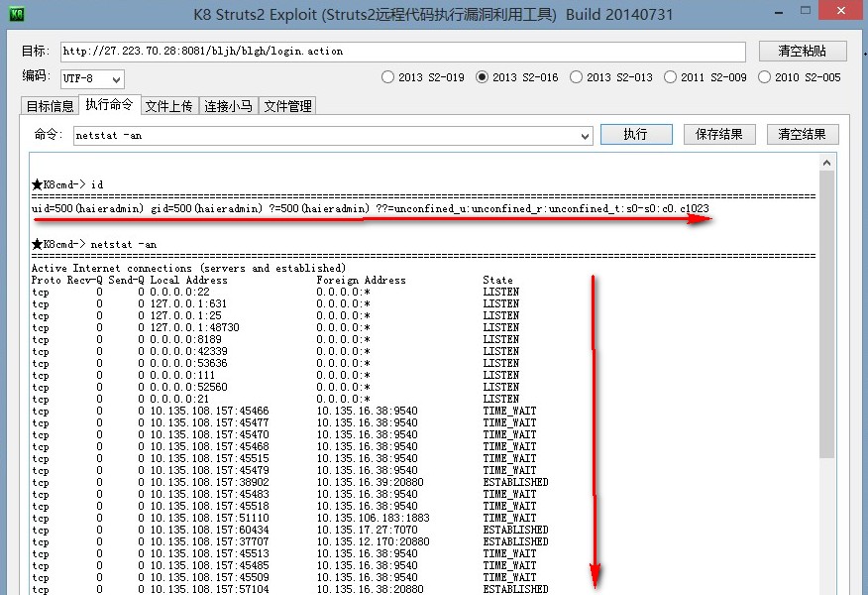Click the 'K8cmd-> id' command line
The image size is (868, 595).
point(67,184)
